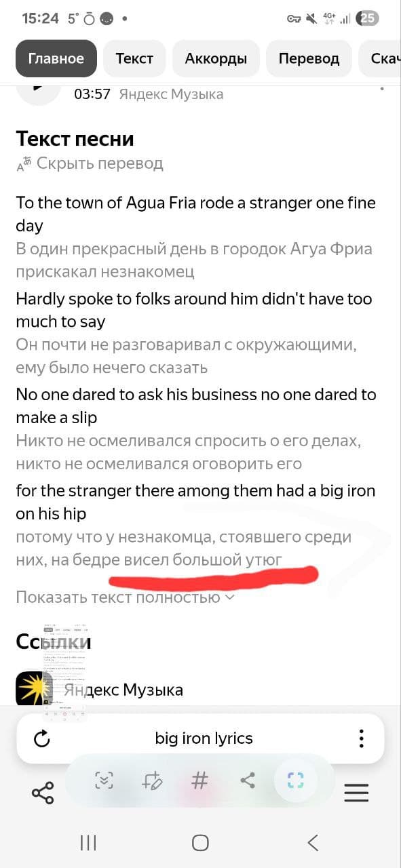Tap the page share arrow icon
Image resolution: width=401 pixels, height=868 pixels.
pyautogui.click(x=247, y=781)
